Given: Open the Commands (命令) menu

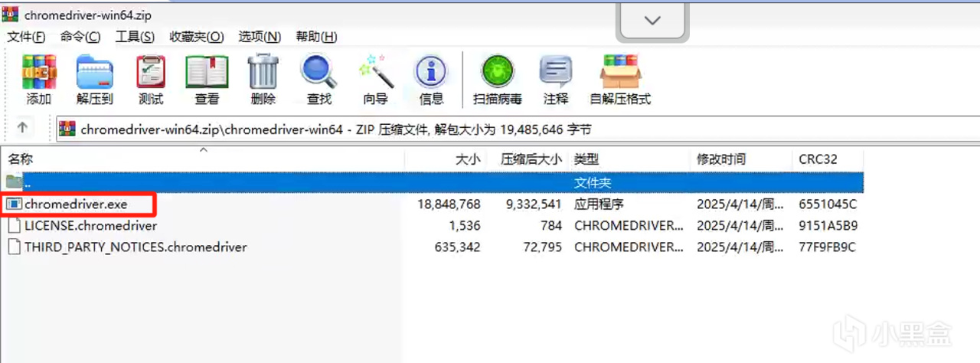Looking at the screenshot, I should tap(80, 37).
